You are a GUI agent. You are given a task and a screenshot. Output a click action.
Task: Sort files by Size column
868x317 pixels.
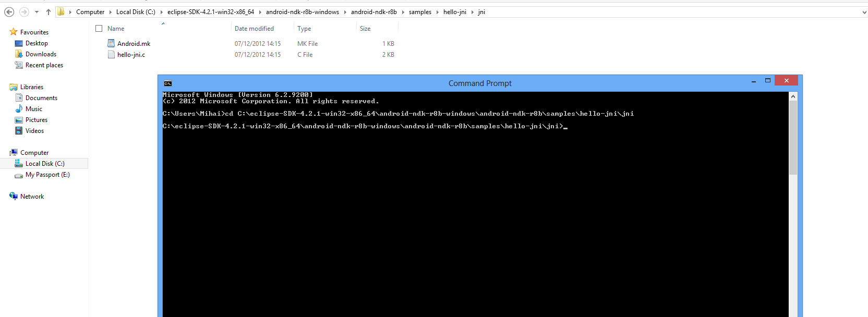(365, 29)
